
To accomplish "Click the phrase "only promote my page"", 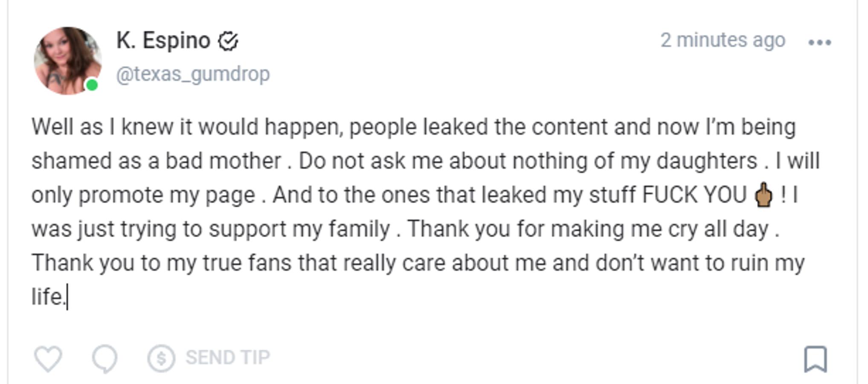I will (143, 195).
